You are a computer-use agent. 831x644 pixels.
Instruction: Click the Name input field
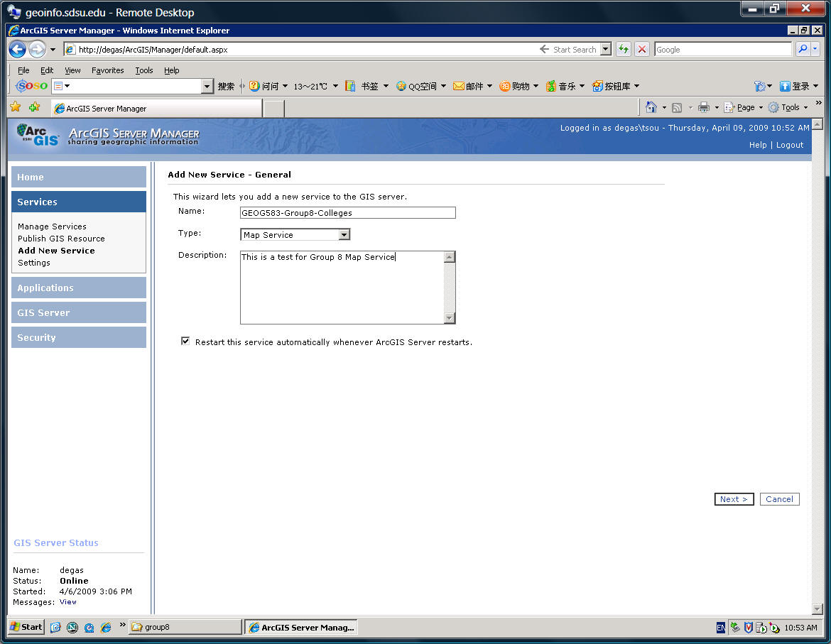(347, 212)
